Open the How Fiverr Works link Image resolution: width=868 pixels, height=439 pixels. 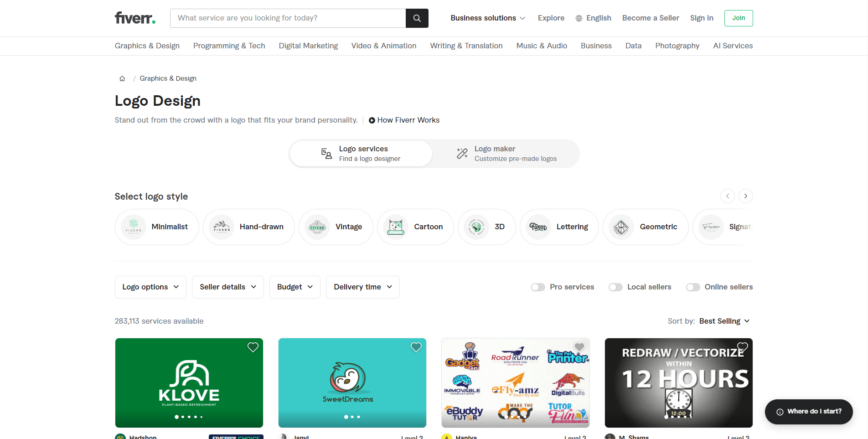click(x=404, y=120)
